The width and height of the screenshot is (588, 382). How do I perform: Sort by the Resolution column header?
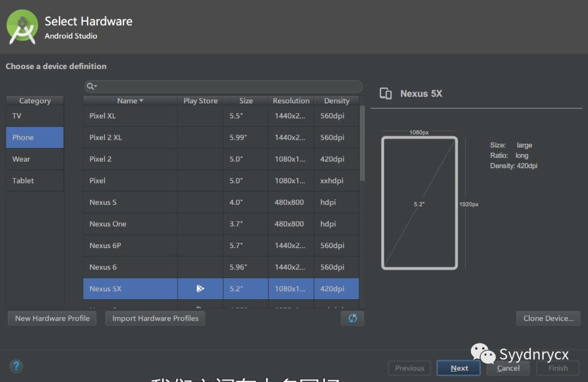(x=291, y=101)
